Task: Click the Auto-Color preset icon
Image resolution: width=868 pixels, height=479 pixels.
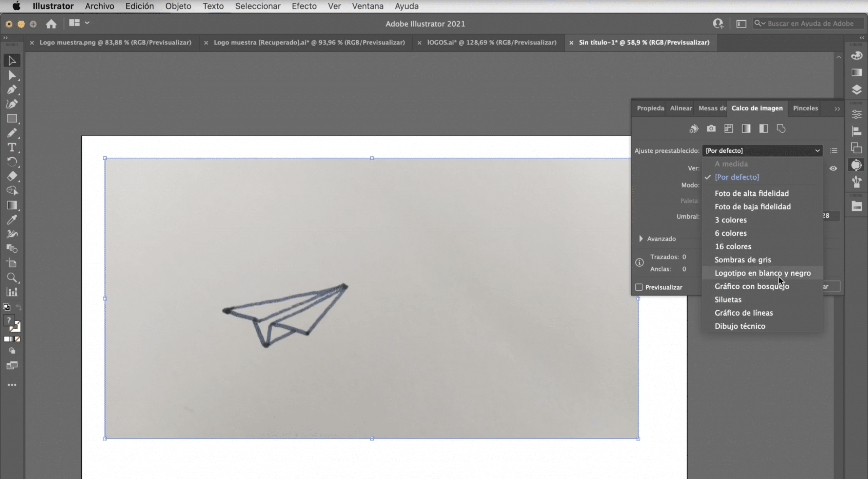Action: (x=694, y=129)
